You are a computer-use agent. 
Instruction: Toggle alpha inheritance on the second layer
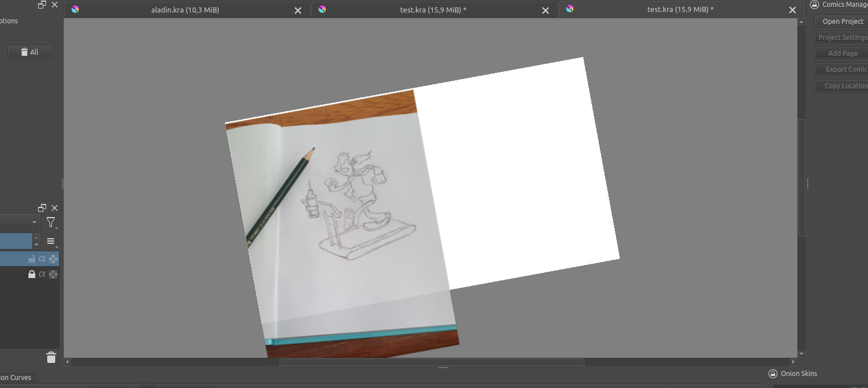42,274
